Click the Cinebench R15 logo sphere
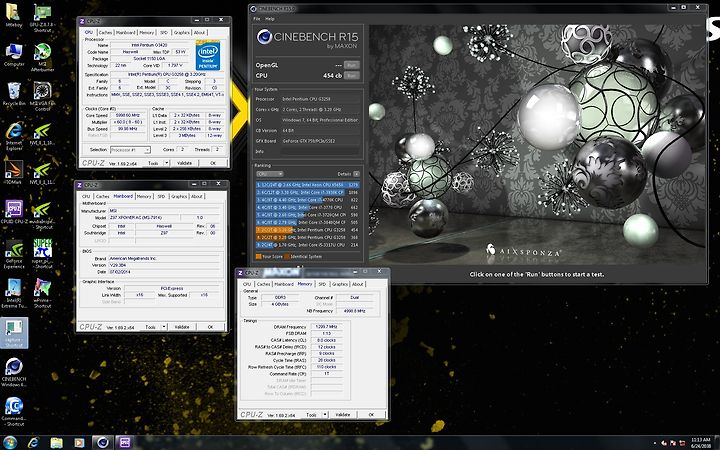 click(264, 37)
